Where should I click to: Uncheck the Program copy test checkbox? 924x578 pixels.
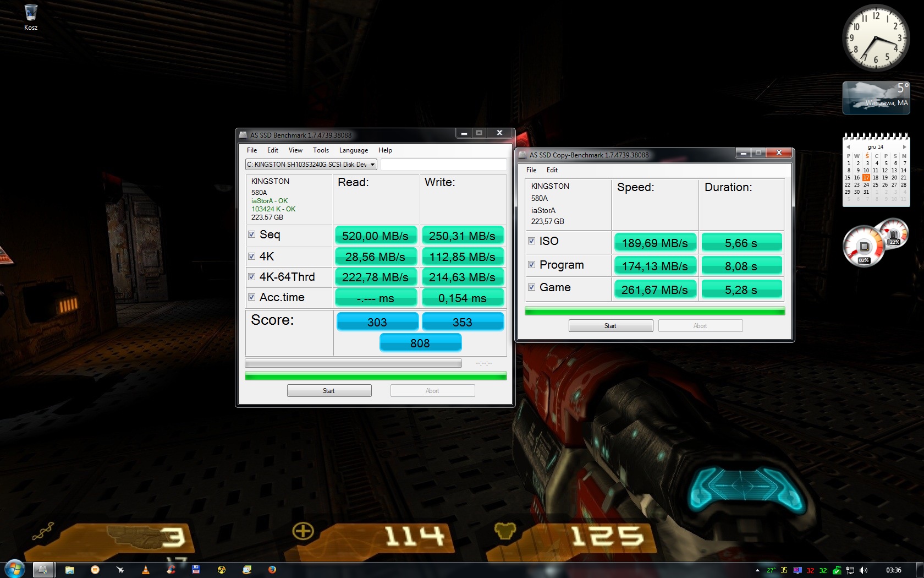coord(532,264)
